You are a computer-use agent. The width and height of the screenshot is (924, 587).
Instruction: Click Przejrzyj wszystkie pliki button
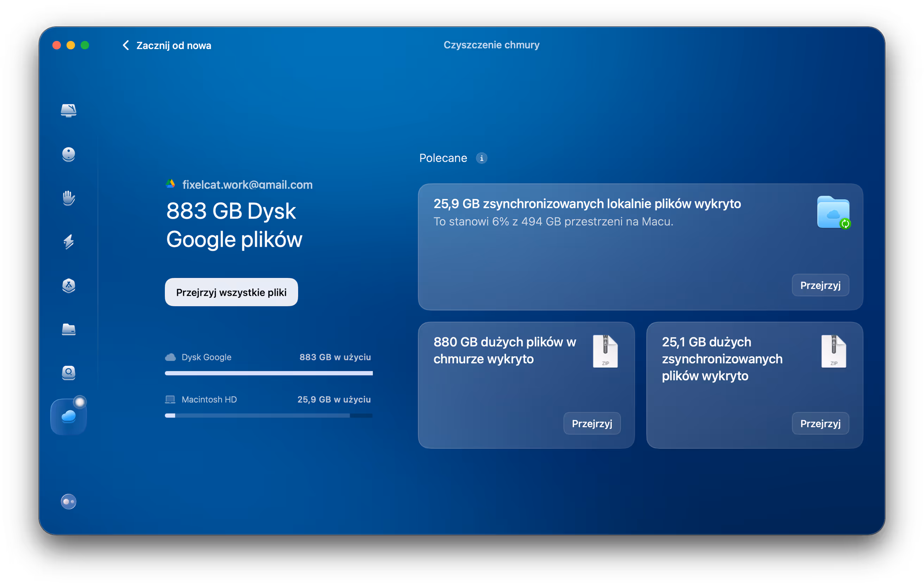tap(231, 292)
